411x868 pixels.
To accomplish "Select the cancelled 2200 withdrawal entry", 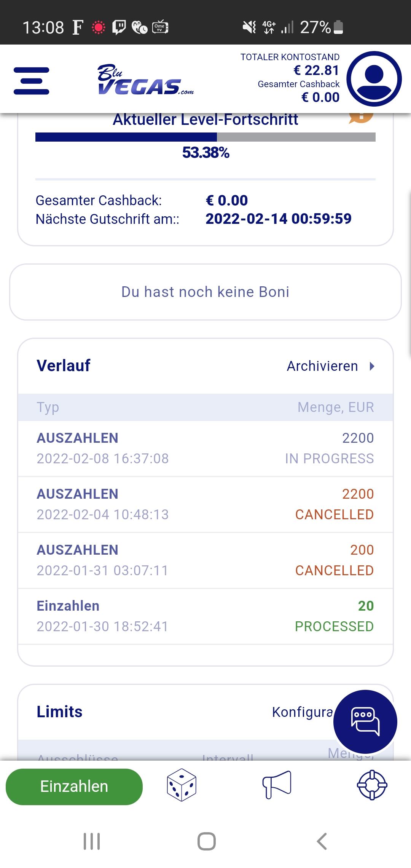I will pos(205,504).
